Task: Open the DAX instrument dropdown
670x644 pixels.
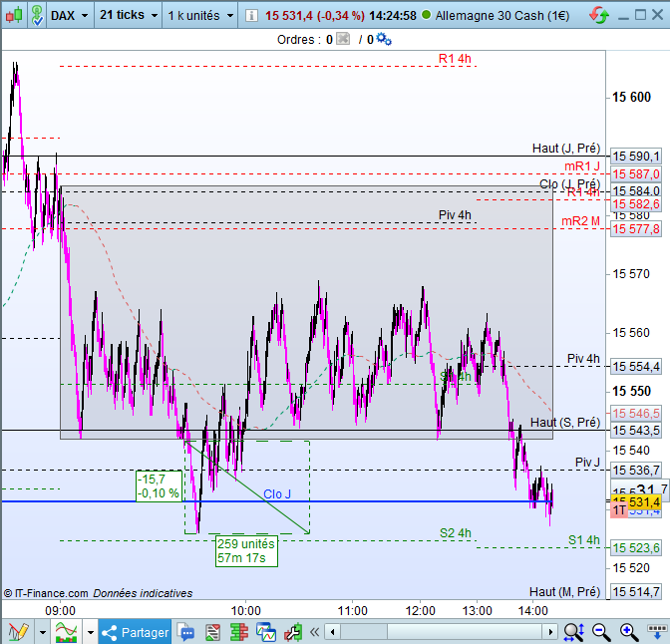Action: point(70,16)
